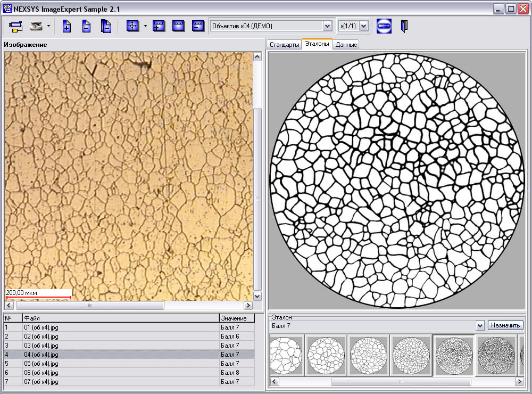Click the large circular reference grain image

pos(397,180)
